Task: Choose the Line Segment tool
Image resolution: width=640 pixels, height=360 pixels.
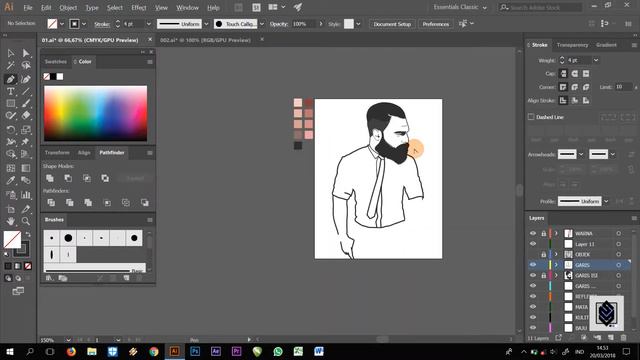Action: pos(26,91)
